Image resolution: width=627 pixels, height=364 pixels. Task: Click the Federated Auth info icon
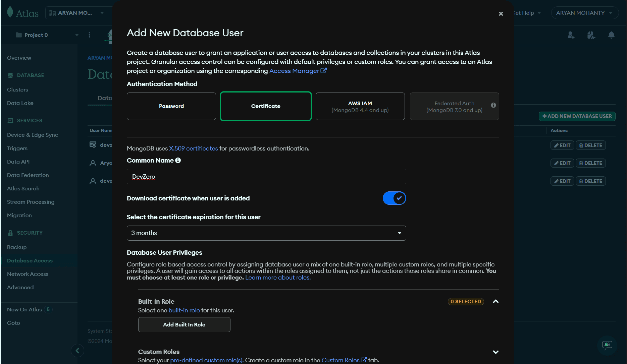(x=493, y=105)
